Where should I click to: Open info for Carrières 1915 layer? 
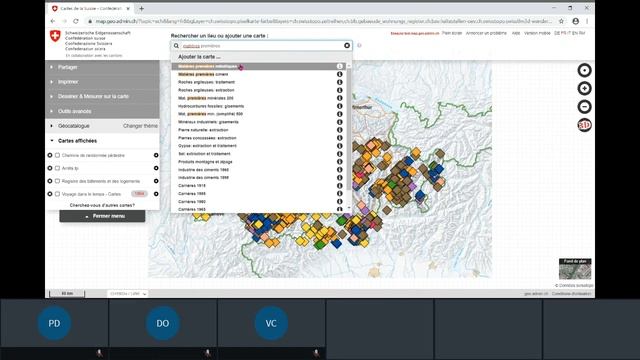[x=340, y=186]
